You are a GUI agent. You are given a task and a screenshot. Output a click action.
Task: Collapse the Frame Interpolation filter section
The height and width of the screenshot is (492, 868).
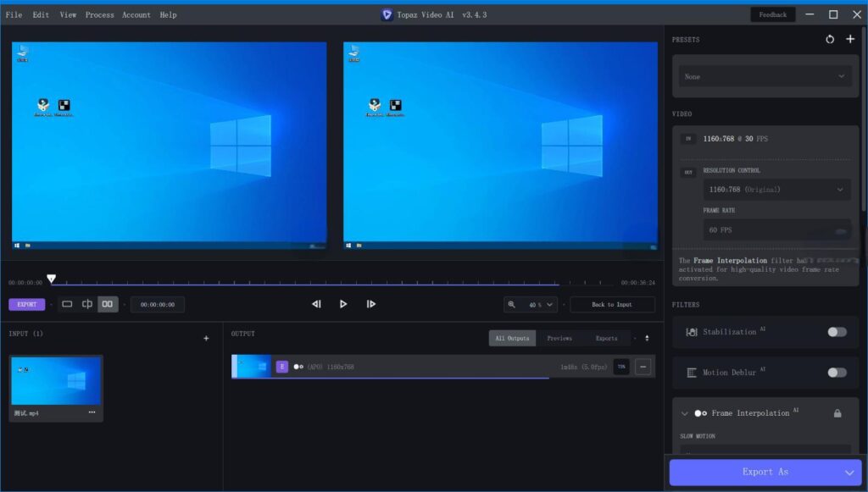[x=685, y=413]
